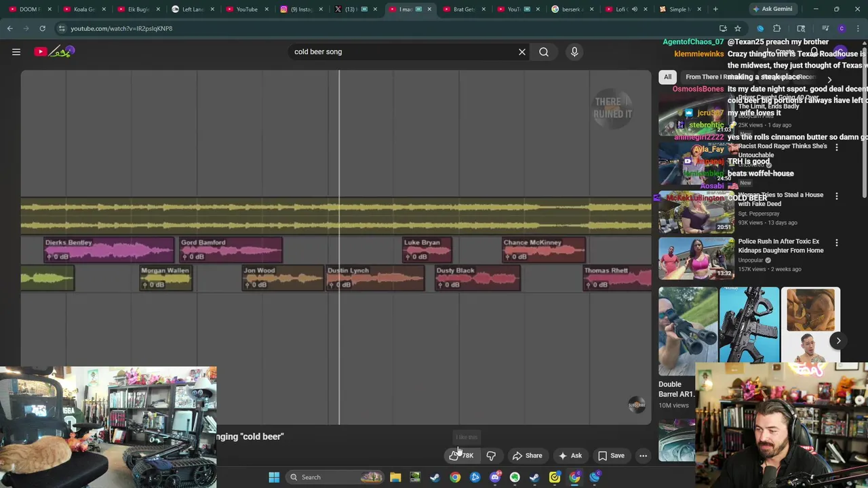
Task: Close the berserk tab
Action: (x=592, y=9)
